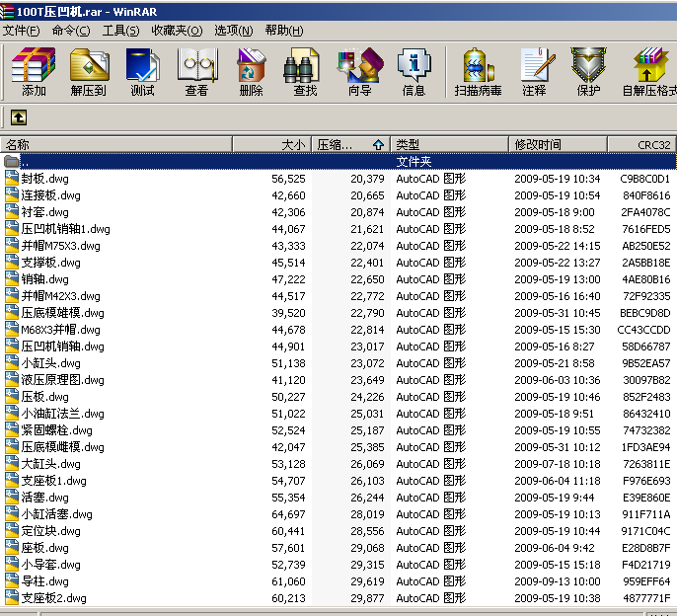Click the file icon of 销轴.dwg
677x616 pixels.
[x=12, y=279]
